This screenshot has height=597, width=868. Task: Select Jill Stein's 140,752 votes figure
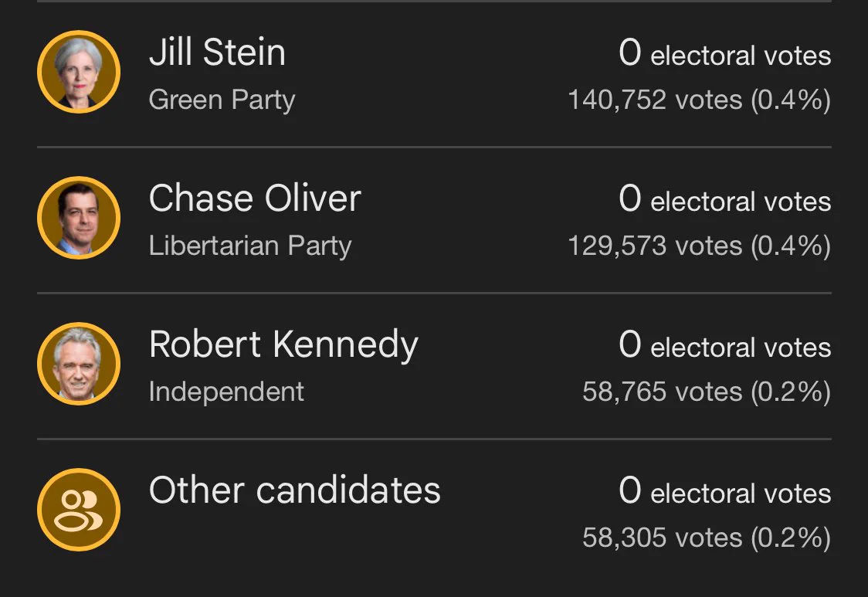(699, 100)
